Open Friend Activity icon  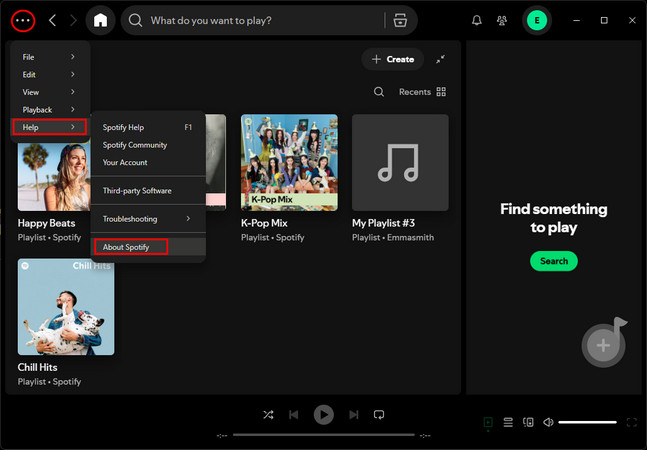pyautogui.click(x=502, y=20)
